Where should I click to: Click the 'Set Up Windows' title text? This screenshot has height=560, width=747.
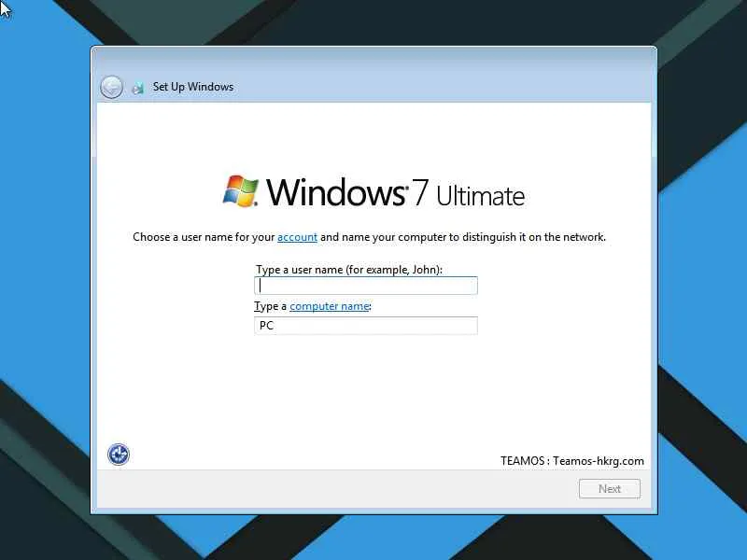pyautogui.click(x=193, y=87)
